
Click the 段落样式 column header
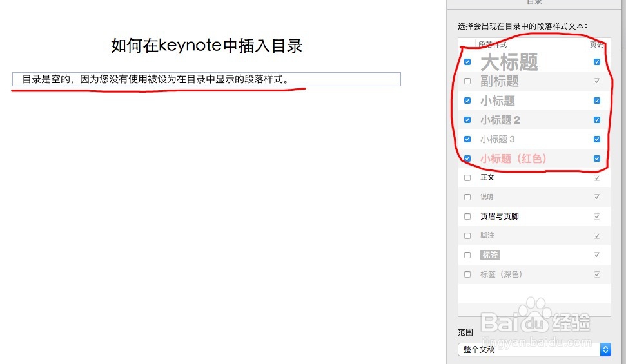tap(493, 44)
